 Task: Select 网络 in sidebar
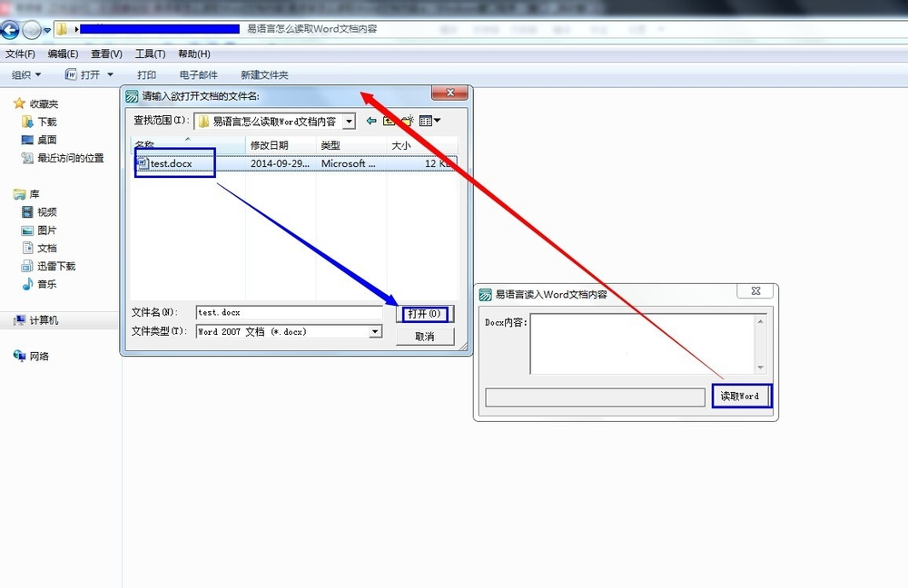(31, 356)
